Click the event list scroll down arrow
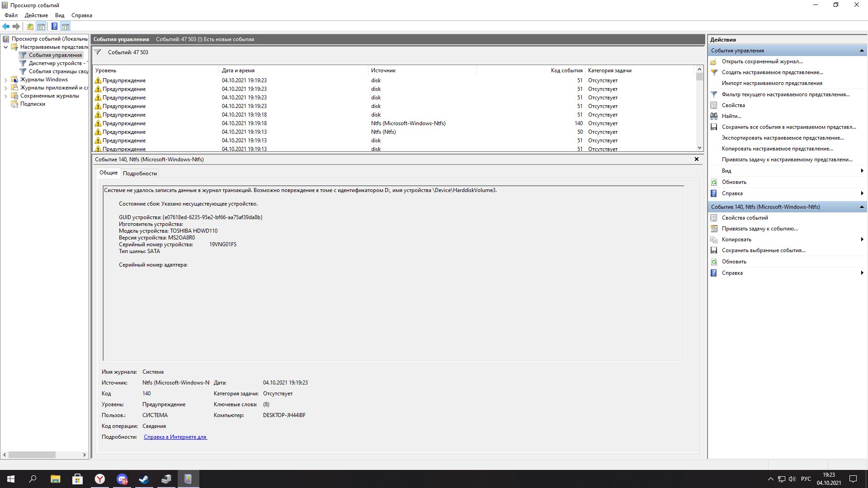 [699, 148]
